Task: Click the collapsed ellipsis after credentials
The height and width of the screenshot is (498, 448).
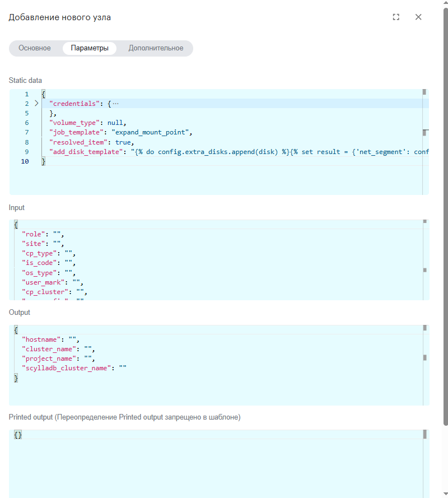Action: (115, 104)
